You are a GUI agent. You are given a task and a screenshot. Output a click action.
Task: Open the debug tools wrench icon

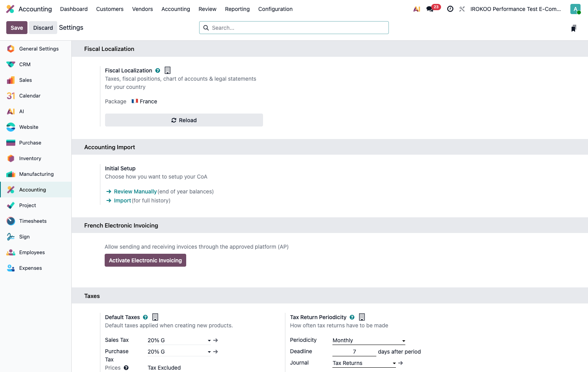click(462, 9)
